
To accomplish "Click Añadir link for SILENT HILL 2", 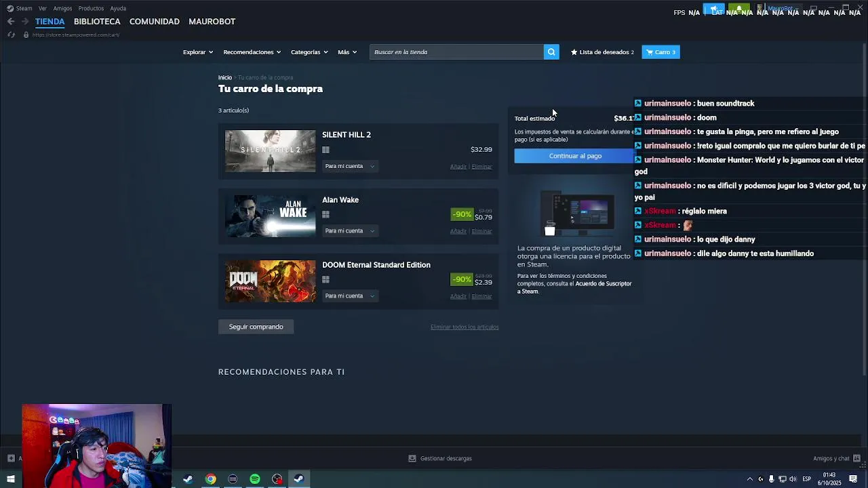I will (458, 167).
